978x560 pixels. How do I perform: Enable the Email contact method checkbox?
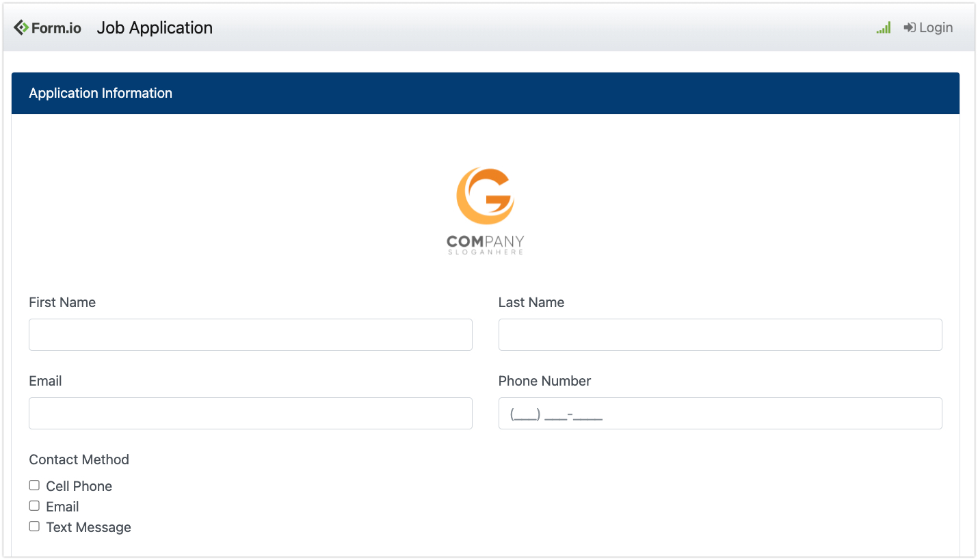[34, 506]
